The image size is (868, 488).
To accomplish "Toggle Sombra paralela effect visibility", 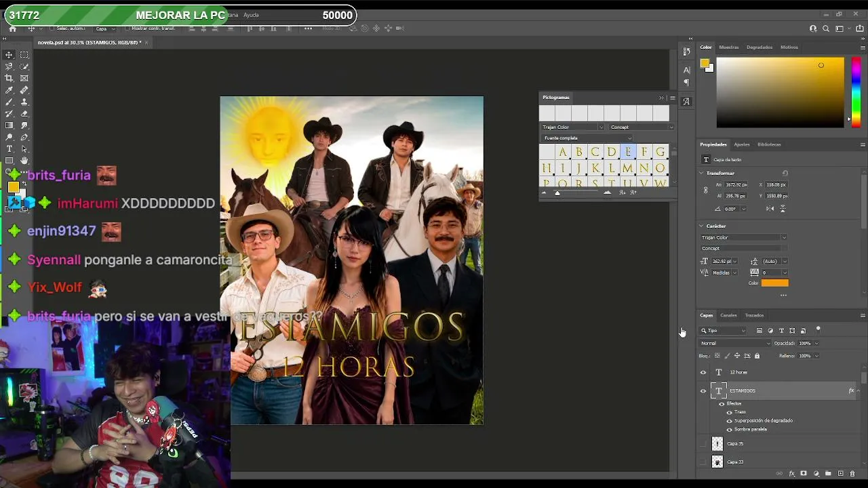I will pyautogui.click(x=730, y=430).
